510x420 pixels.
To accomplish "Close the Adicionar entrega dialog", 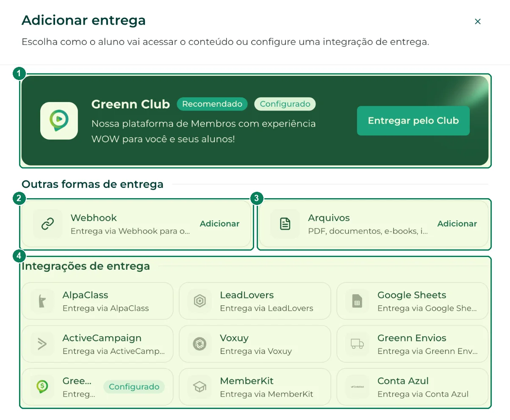I will tap(478, 22).
